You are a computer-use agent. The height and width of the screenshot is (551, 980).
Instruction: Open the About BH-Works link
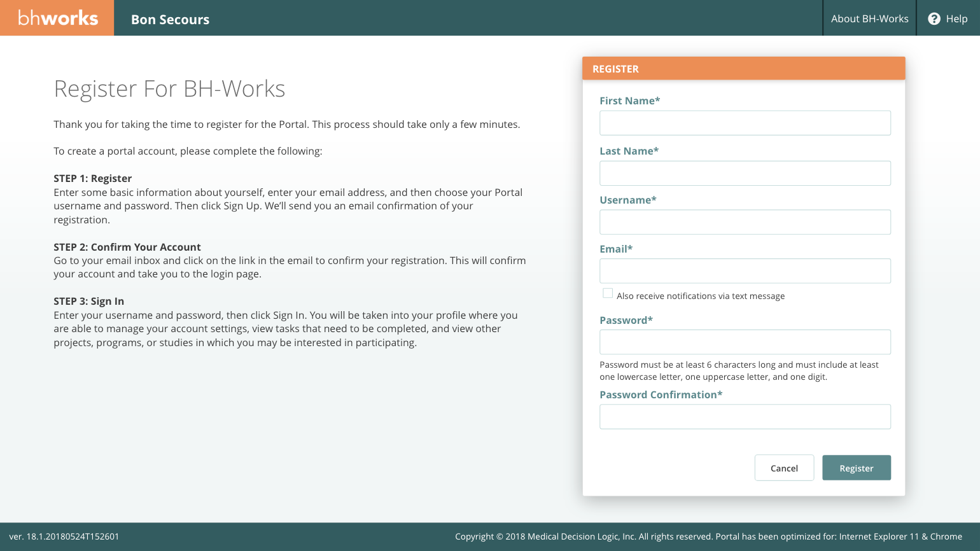pyautogui.click(x=869, y=19)
